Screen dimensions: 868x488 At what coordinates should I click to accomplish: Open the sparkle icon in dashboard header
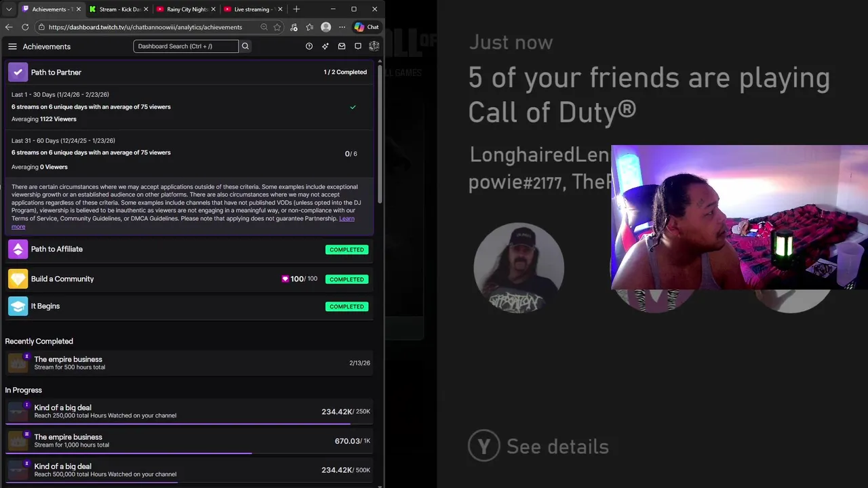click(325, 46)
